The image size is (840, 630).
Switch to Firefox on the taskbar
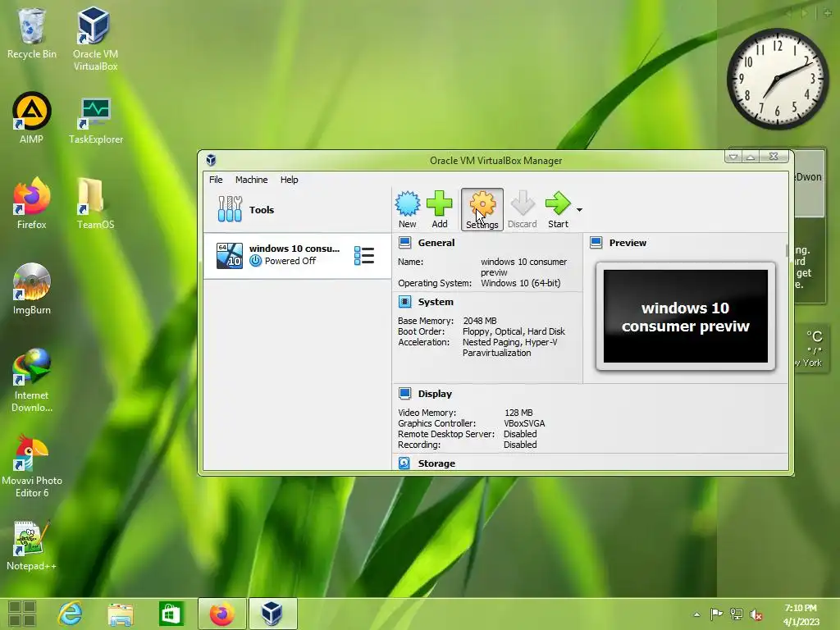point(221,614)
